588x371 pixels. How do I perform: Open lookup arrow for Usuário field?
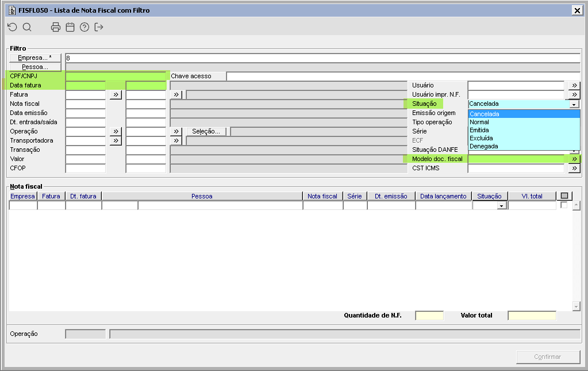(x=574, y=86)
